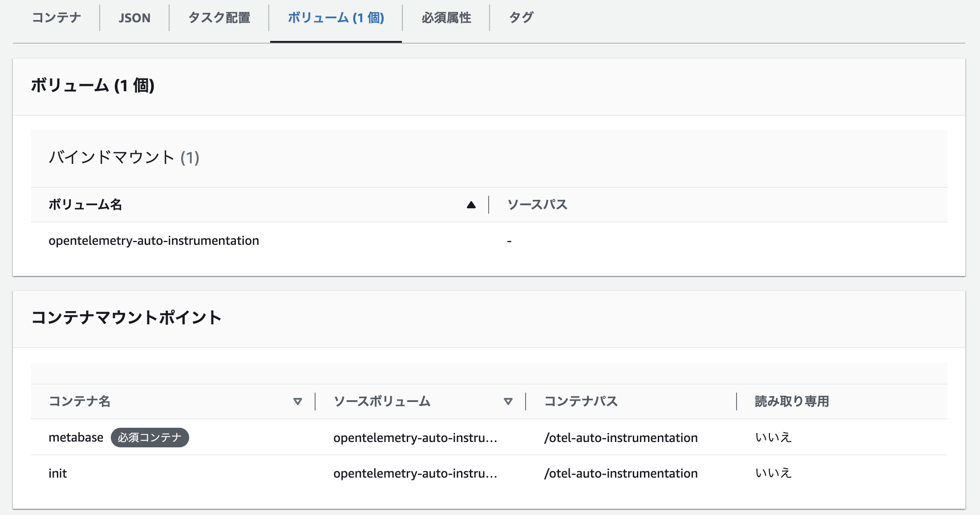Select the metabase container row
Image resolution: width=980 pixels, height=515 pixels.
[x=76, y=437]
